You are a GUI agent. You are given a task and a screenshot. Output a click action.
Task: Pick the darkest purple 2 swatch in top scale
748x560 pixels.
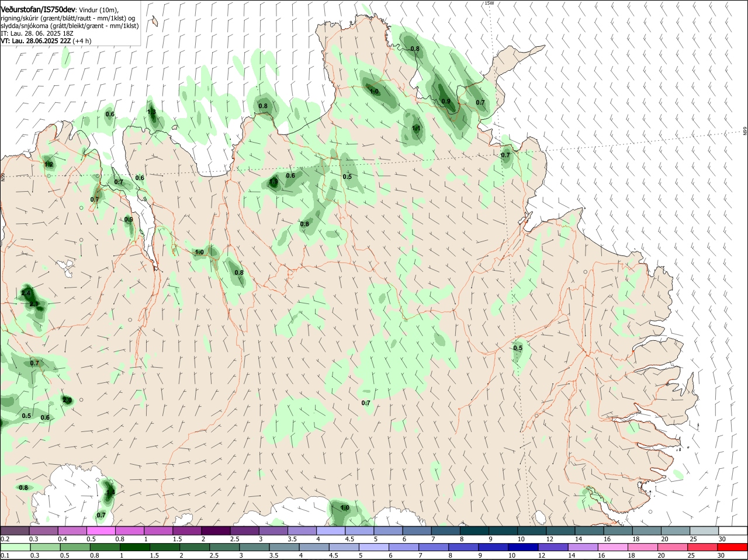click(216, 530)
